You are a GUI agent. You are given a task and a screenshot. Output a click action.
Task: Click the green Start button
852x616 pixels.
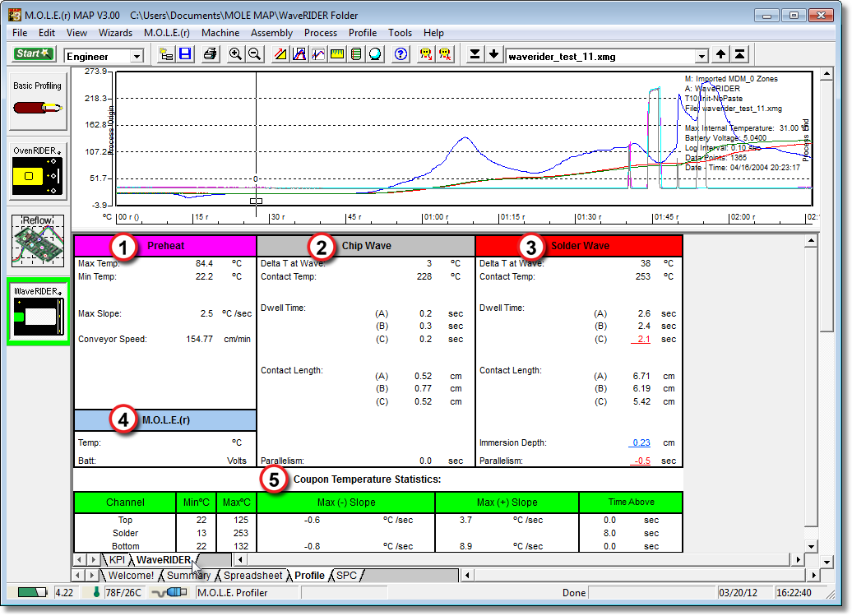(x=33, y=53)
